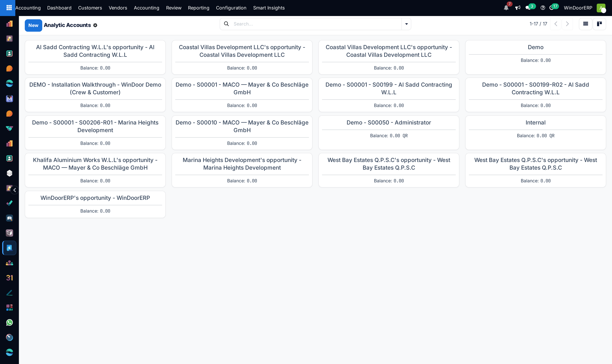Open Demo - S00001 - MACO card
The height and width of the screenshot is (364, 612).
242,95
